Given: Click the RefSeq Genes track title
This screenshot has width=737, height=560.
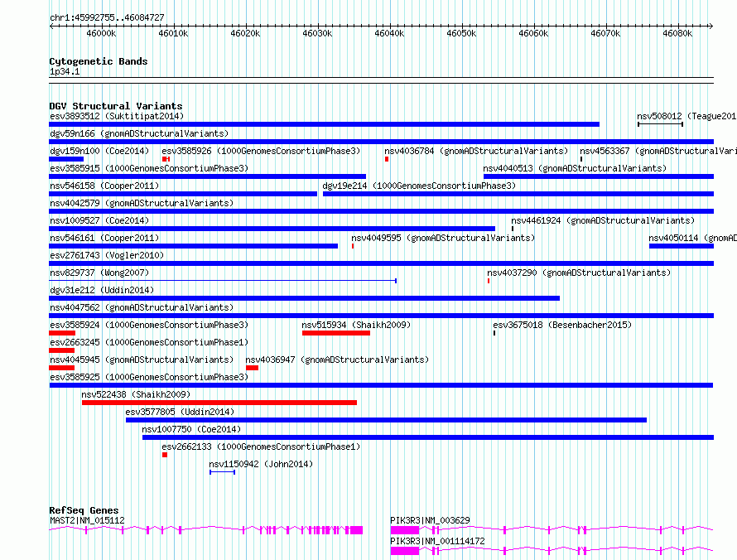Looking at the screenshot, I should click(x=84, y=510).
